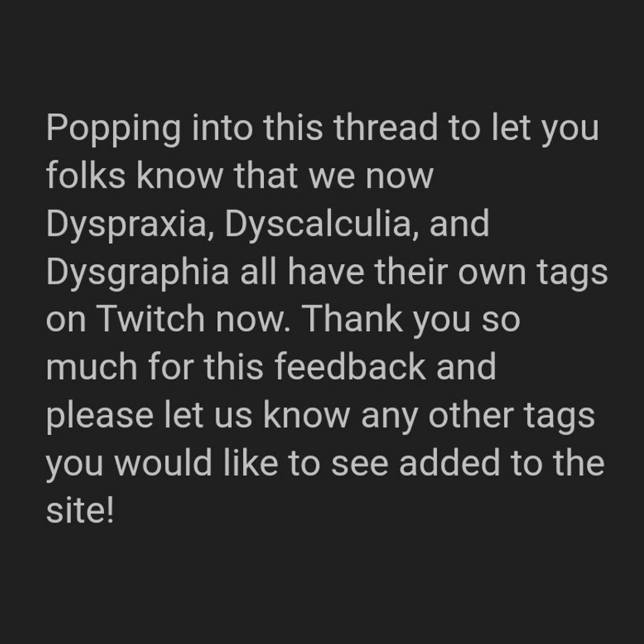Viewport: 644px width, 644px height.
Task: Click the word "feedback" in the message
Action: coord(350,367)
